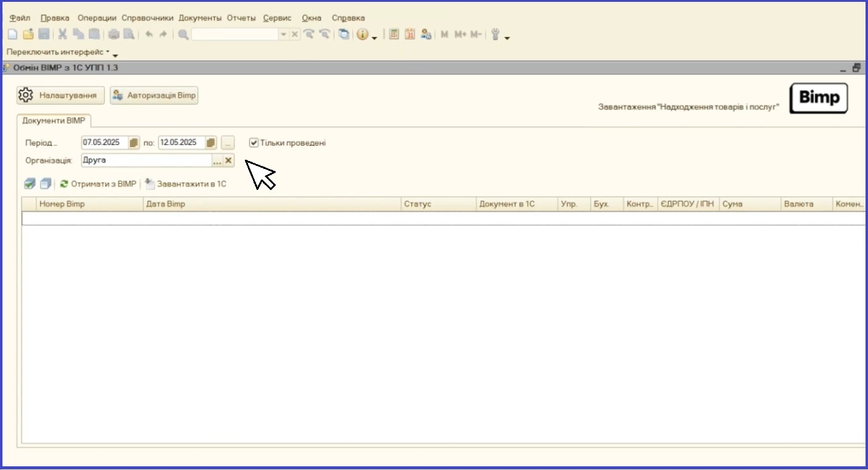Open Переключить интерфейс dropdown
Screen dimensions: 868x470
(x=58, y=52)
